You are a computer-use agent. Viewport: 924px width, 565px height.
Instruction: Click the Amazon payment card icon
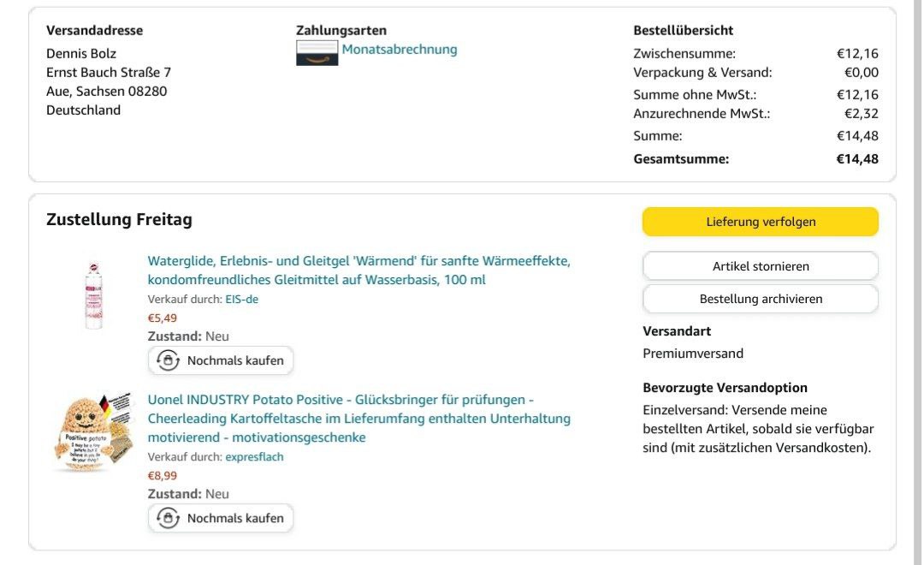point(317,53)
